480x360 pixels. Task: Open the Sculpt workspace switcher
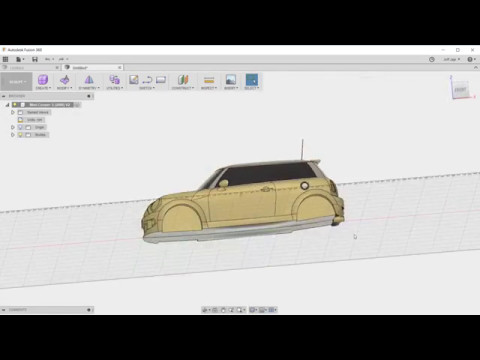(x=17, y=82)
